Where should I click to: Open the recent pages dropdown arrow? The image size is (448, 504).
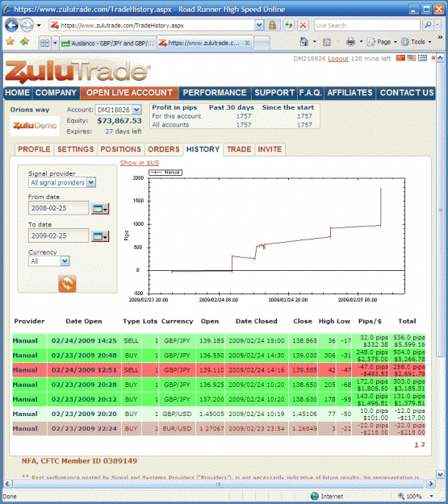[39, 25]
